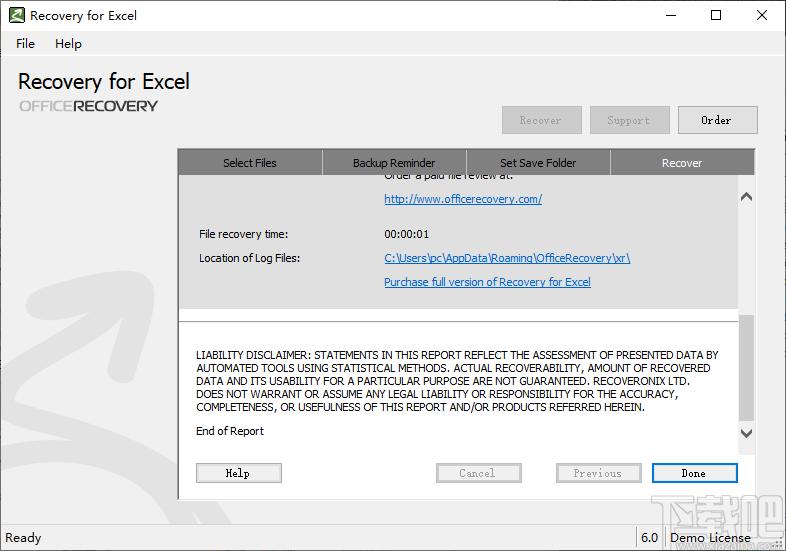Switch to the Recover wizard tab
Screen dimensions: 786x551
tap(682, 162)
